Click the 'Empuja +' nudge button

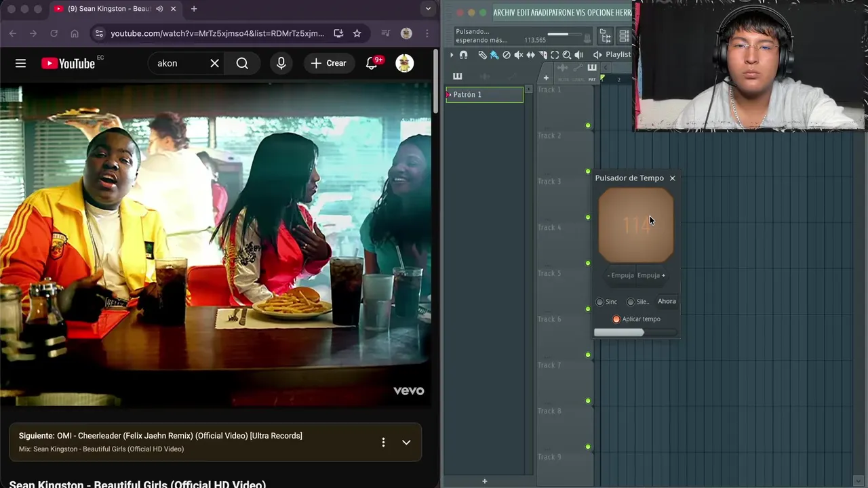651,275
